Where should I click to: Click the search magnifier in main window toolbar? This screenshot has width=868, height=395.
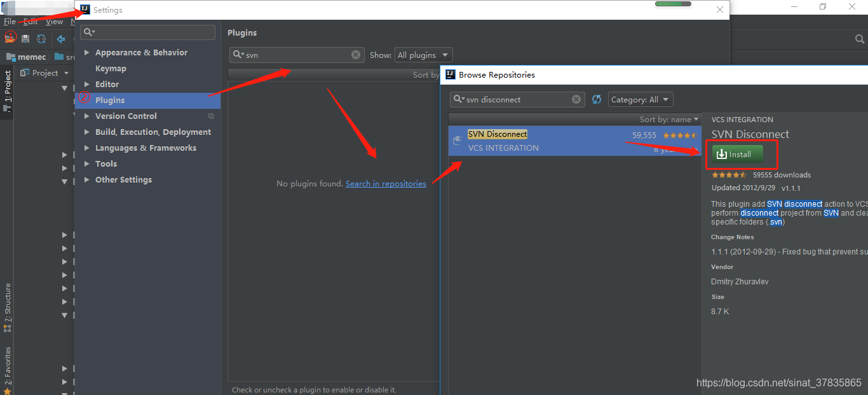click(859, 39)
